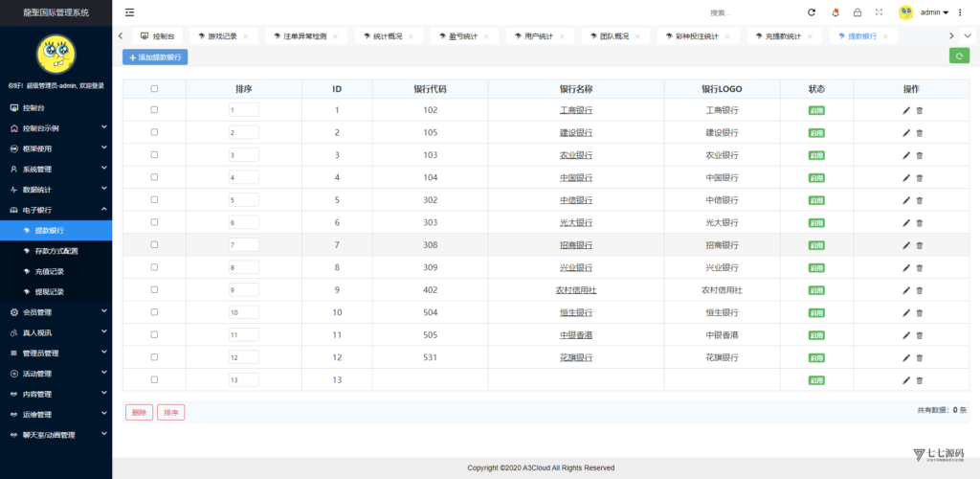Click the lock screen icon
Screen dimensions: 980x479
click(x=857, y=12)
